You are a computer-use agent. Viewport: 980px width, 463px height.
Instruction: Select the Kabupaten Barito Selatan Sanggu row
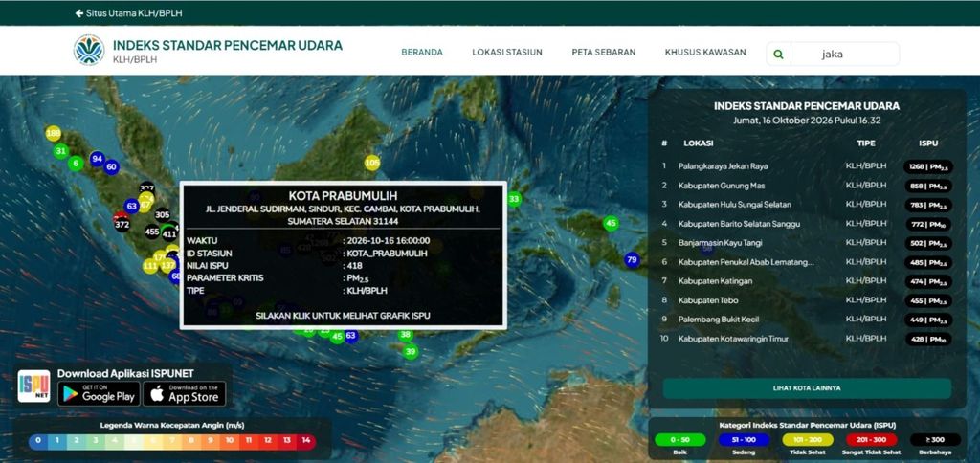pyautogui.click(x=807, y=224)
